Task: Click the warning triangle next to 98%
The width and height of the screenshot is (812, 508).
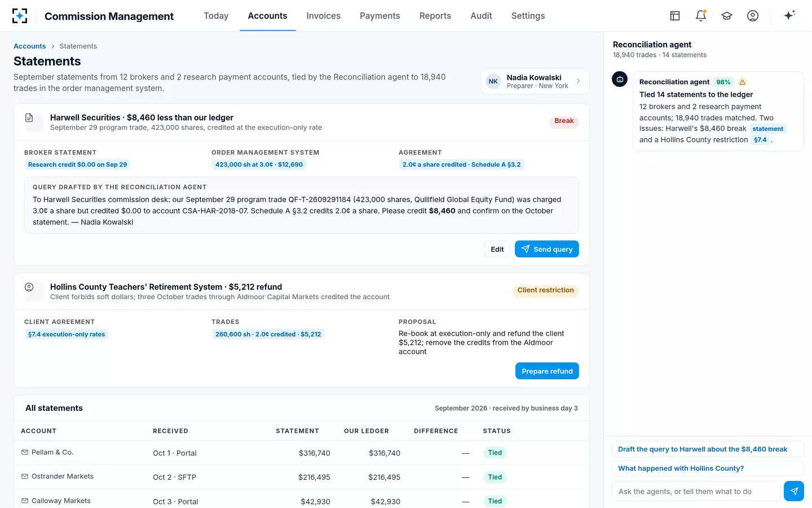Action: [743, 82]
